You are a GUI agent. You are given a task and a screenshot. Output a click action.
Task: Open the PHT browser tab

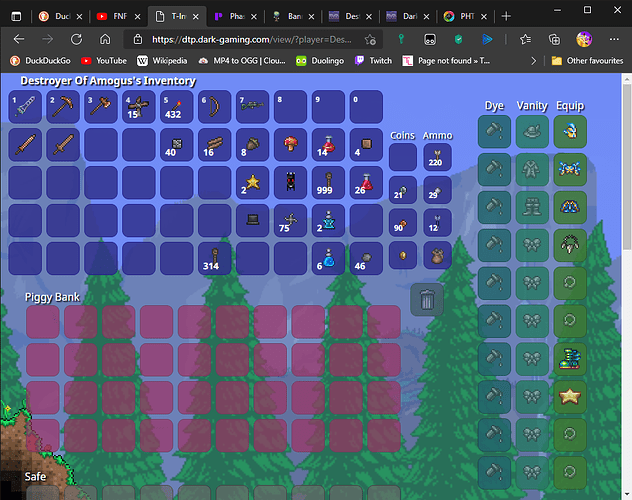(x=466, y=17)
